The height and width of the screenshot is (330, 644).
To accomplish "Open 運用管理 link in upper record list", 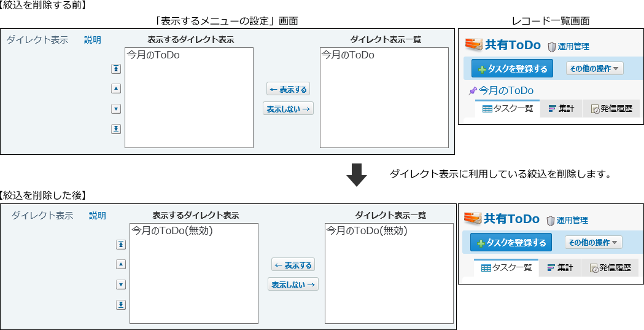I will pyautogui.click(x=573, y=47).
